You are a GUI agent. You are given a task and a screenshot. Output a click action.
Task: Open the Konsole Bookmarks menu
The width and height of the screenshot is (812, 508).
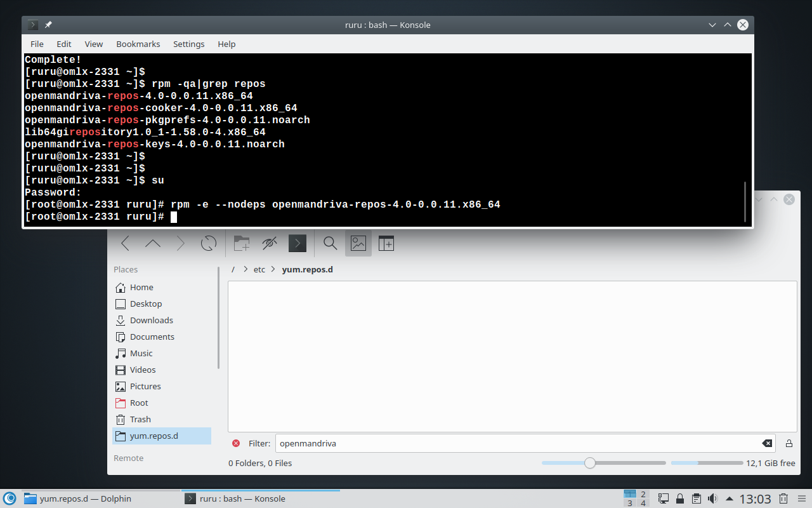pos(138,44)
